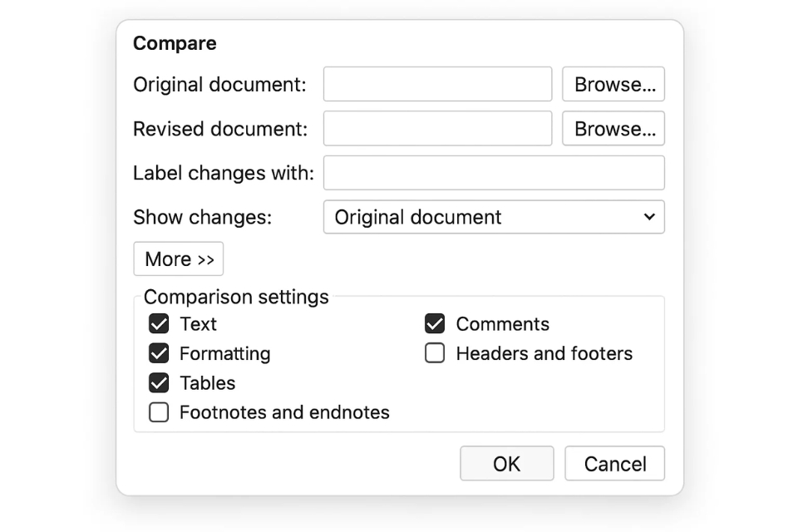Screen dimensions: 798x532
Task: Browse for the original document file
Action: (x=613, y=84)
